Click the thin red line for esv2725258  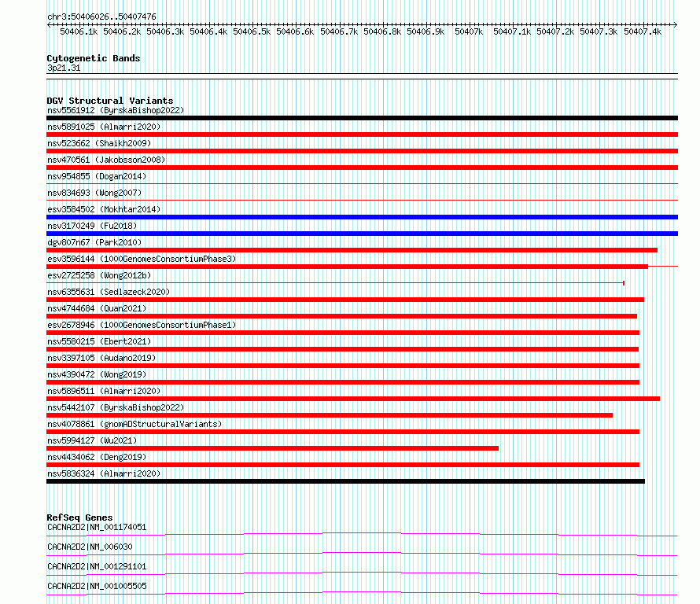pos(335,283)
